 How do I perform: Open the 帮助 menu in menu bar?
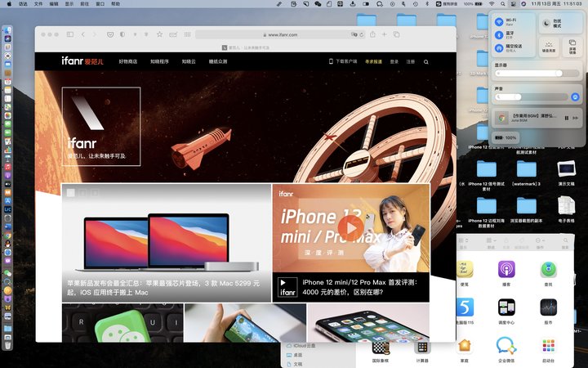click(x=115, y=4)
